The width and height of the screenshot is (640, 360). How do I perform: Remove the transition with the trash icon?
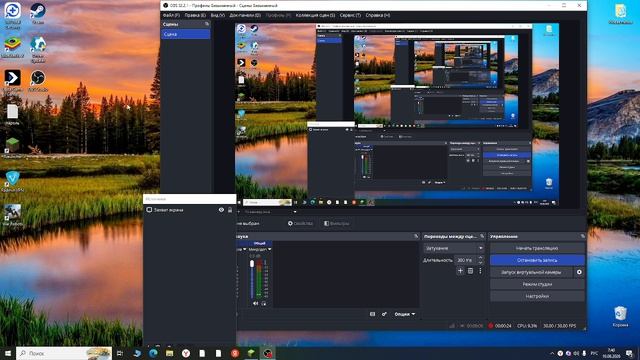[470, 271]
